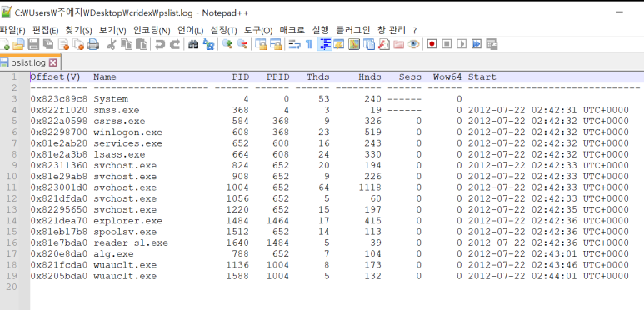Toggle monitoring with the eye icon
Screen dimensions: 644x310
(x=413, y=44)
